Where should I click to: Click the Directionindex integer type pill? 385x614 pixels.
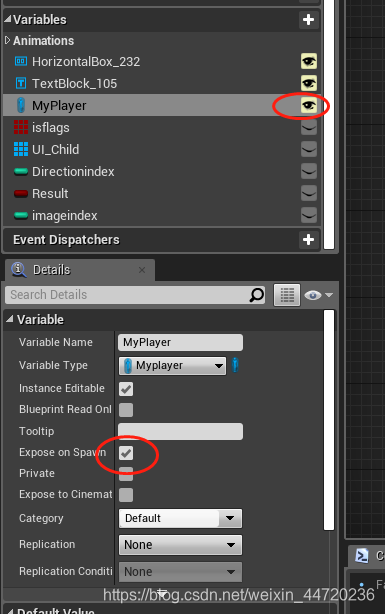[x=21, y=172]
